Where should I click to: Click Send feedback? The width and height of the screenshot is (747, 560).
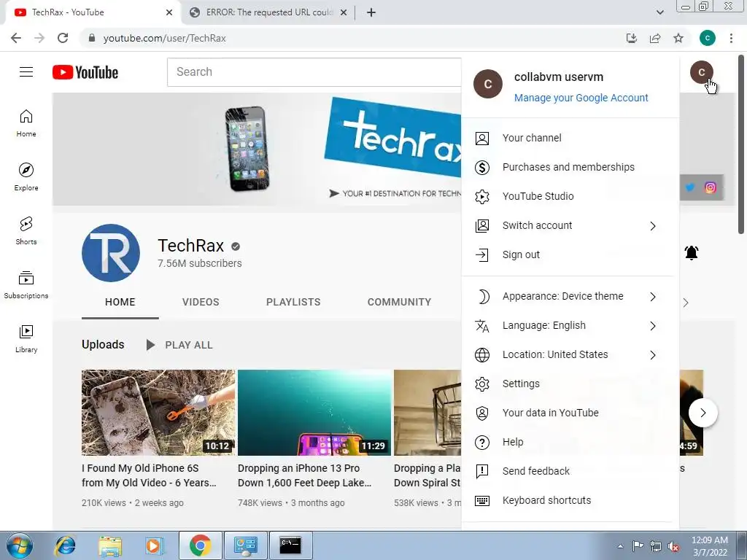click(570, 471)
